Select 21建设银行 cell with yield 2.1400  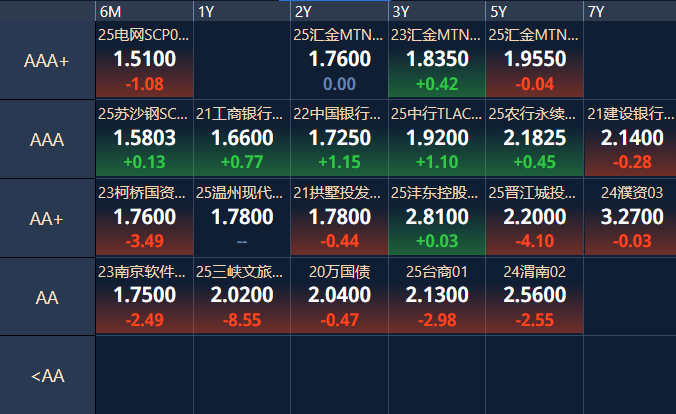(x=631, y=139)
